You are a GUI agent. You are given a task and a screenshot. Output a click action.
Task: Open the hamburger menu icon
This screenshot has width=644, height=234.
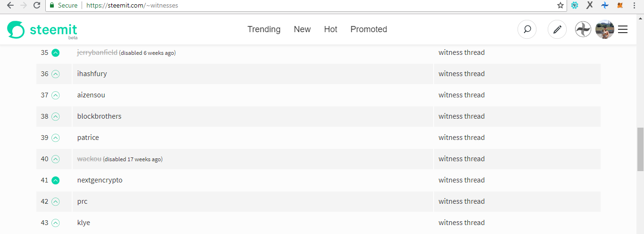[623, 29]
